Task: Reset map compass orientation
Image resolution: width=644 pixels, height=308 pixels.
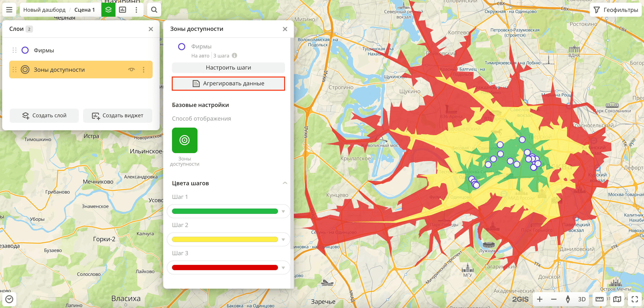Action: click(568, 299)
